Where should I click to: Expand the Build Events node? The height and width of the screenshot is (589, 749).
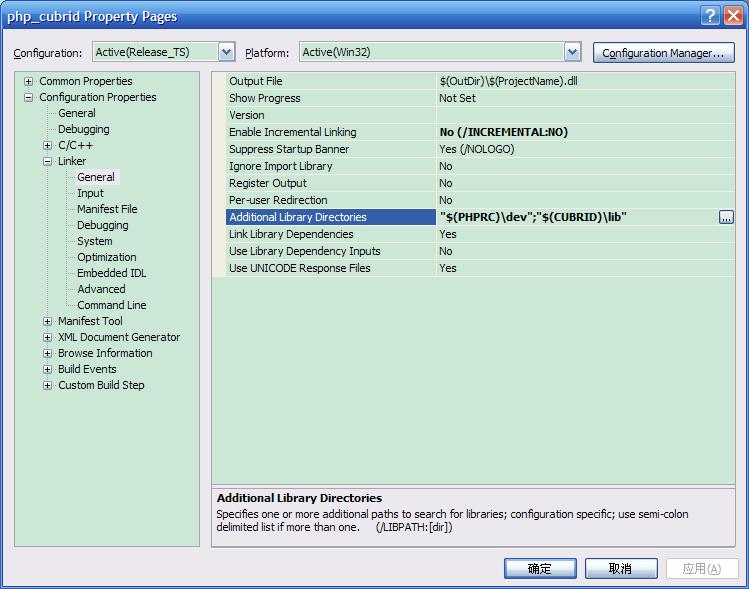pyautogui.click(x=48, y=370)
